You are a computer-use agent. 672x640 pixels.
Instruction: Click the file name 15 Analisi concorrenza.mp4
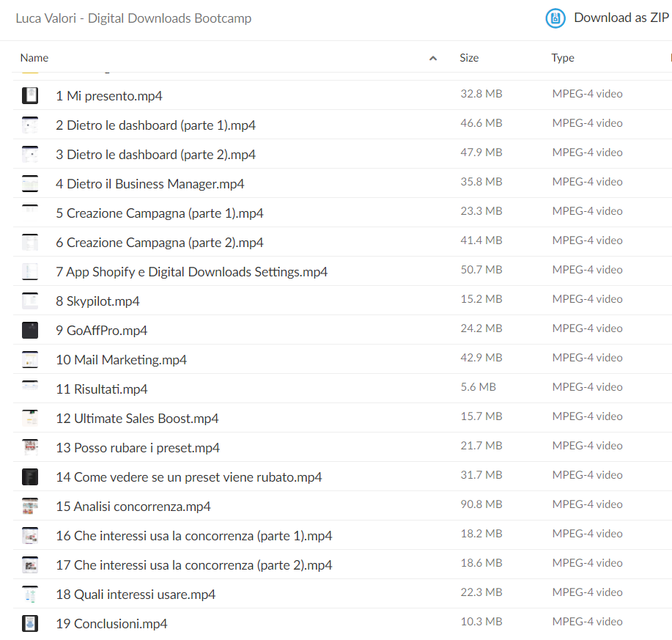[133, 507]
